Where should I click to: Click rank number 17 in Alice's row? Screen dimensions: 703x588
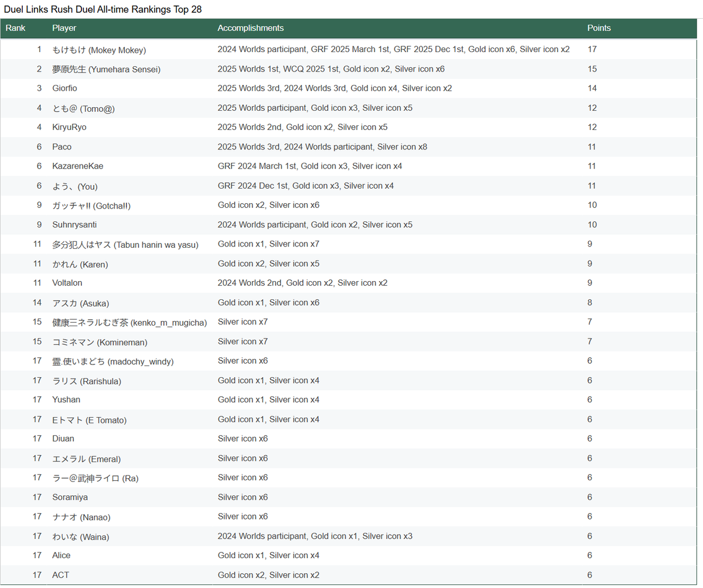pos(37,555)
